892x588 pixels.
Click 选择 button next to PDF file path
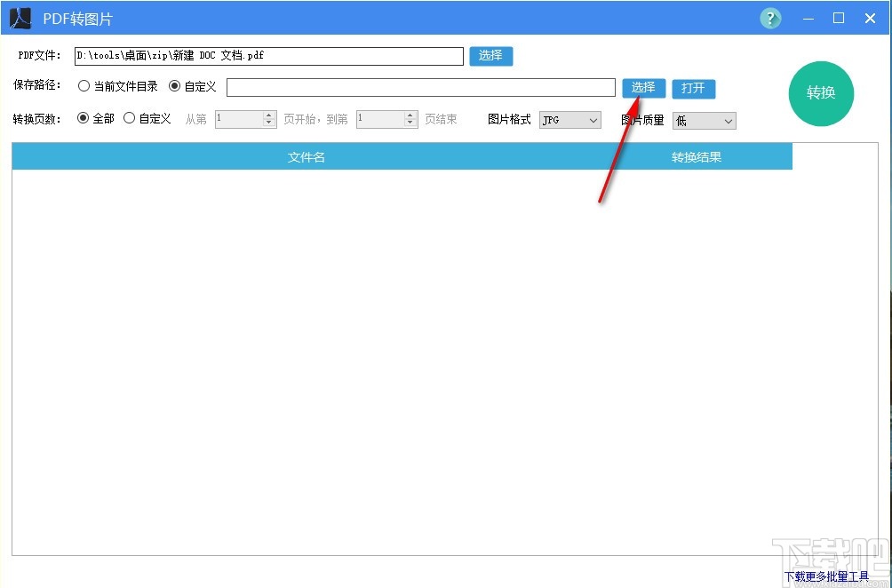[491, 56]
